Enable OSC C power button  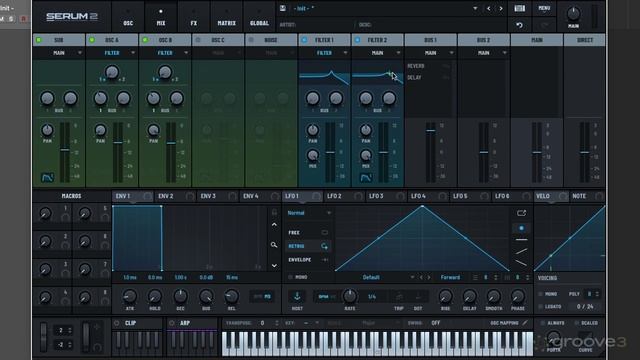[198, 40]
